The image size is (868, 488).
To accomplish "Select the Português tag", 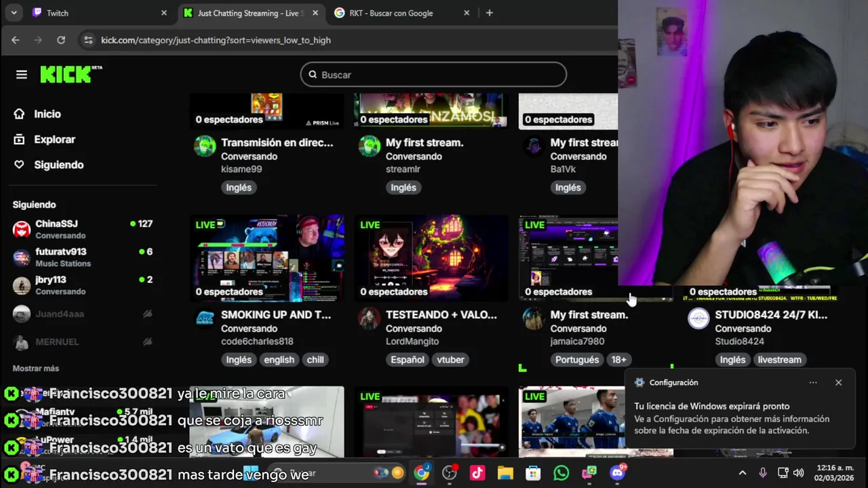I will [577, 360].
